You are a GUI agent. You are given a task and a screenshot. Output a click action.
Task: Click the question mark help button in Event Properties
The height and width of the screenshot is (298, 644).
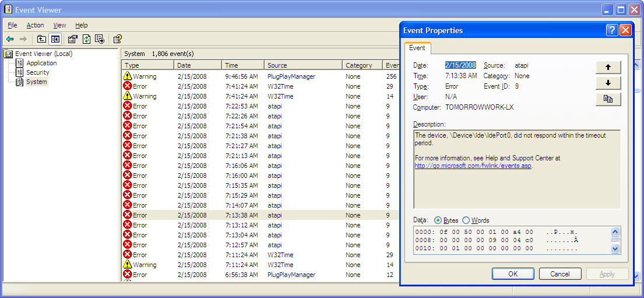[x=611, y=30]
